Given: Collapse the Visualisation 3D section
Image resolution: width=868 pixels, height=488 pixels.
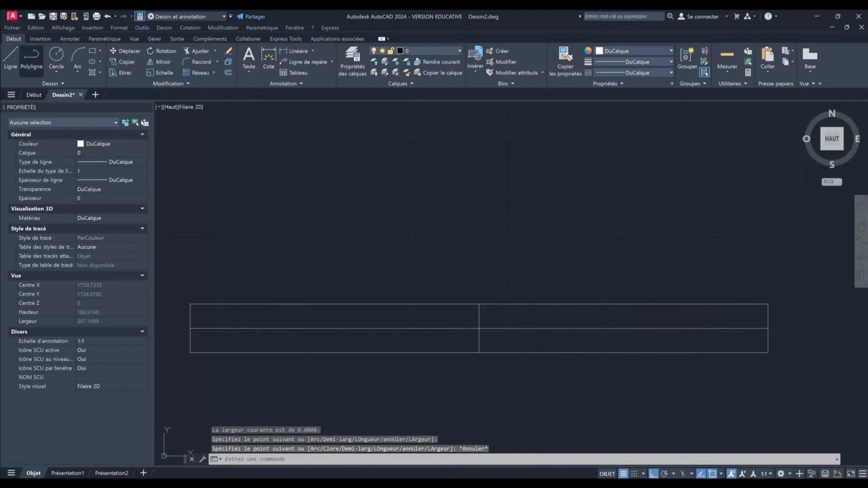Looking at the screenshot, I should click(142, 209).
